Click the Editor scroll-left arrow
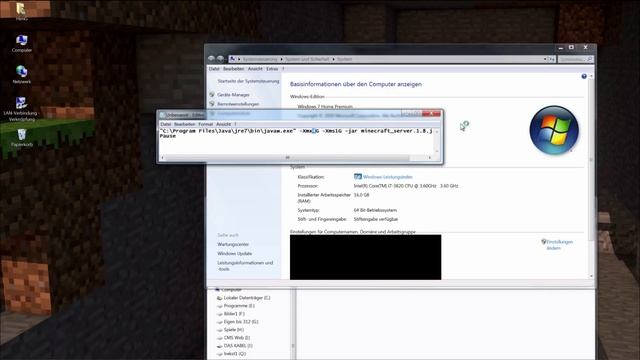Image resolution: width=640 pixels, height=360 pixels. [162, 158]
